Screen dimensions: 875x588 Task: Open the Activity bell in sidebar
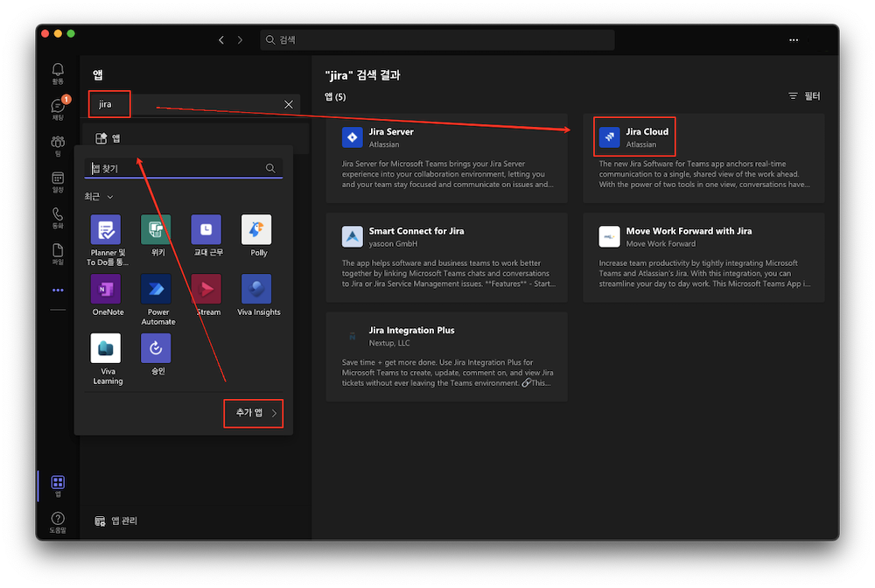click(x=58, y=73)
